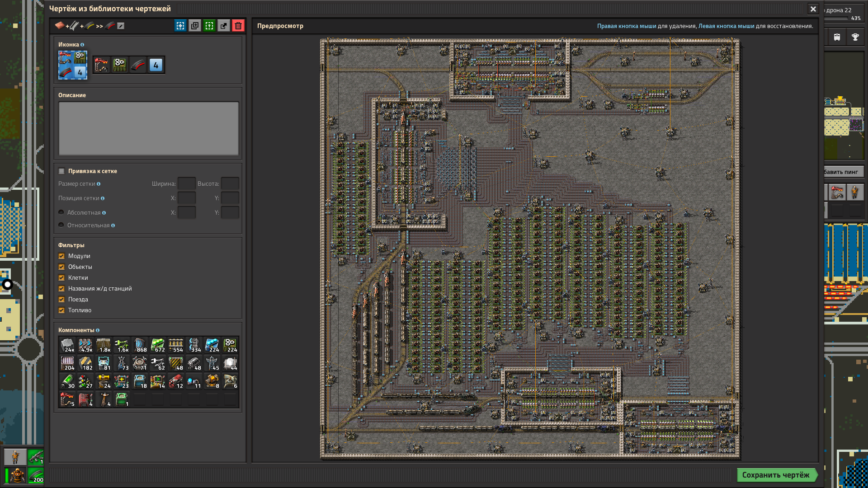Click the blue select-new-contents icon
This screenshot has width=868, height=488.
(x=180, y=26)
